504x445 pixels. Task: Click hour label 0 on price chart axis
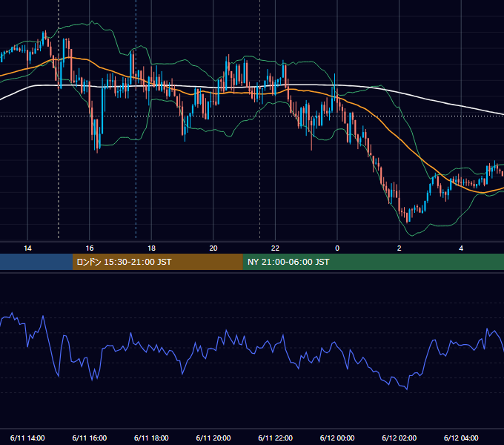(337, 248)
